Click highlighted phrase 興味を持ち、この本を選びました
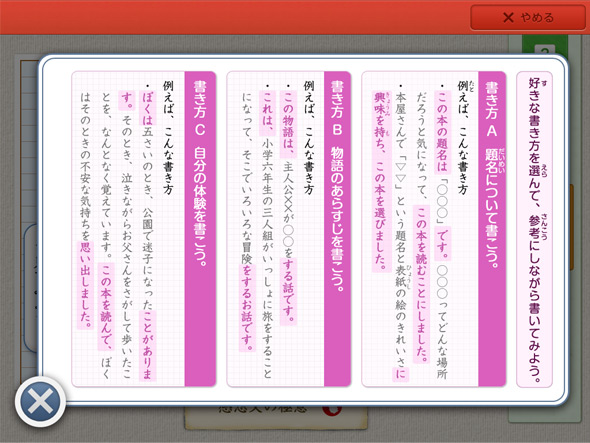Screen dimensions: 590x443 tap(381, 181)
